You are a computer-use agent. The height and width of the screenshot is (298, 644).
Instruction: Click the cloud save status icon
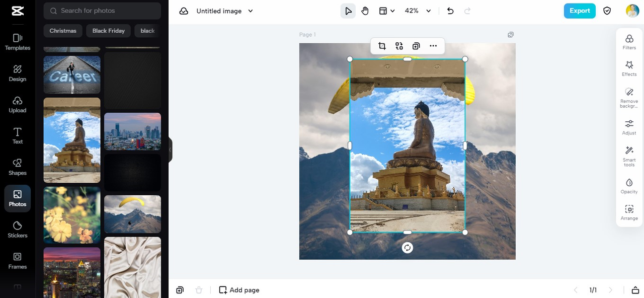[184, 11]
